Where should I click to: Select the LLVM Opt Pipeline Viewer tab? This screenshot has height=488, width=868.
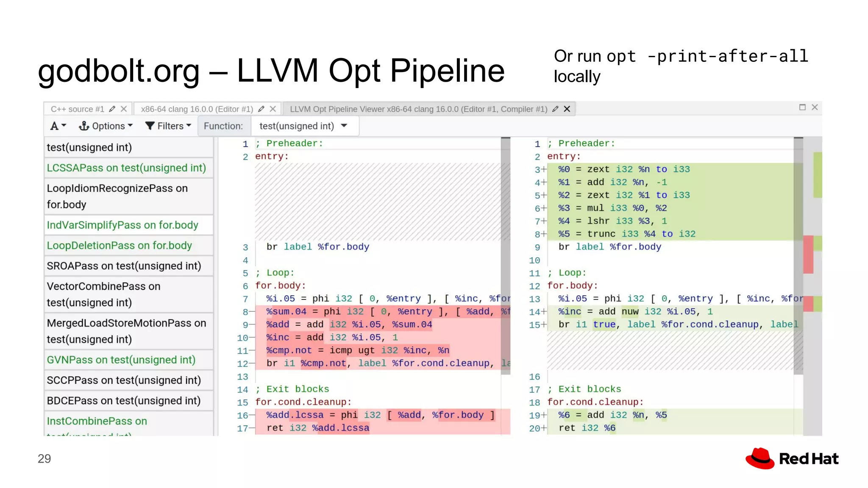click(418, 109)
